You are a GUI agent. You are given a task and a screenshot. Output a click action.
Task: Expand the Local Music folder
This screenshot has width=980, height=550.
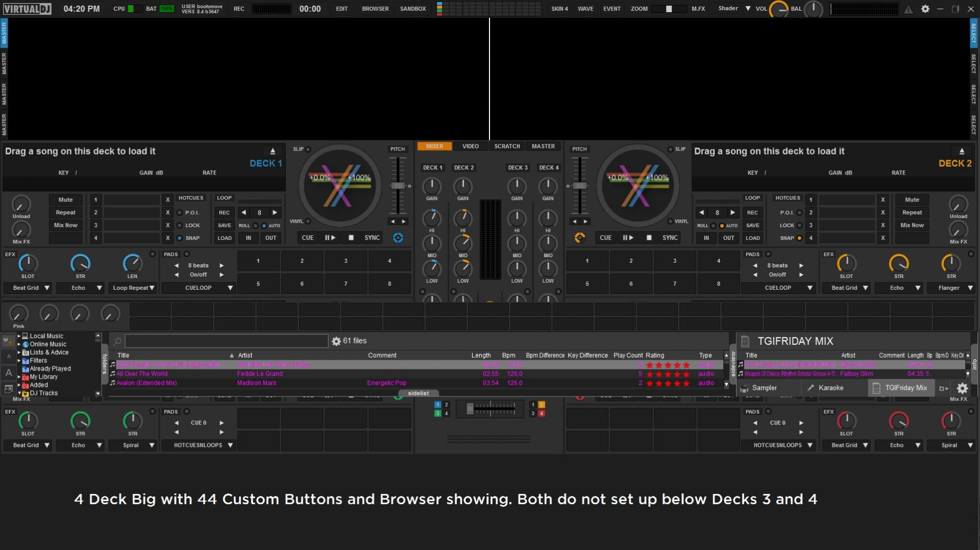19,336
